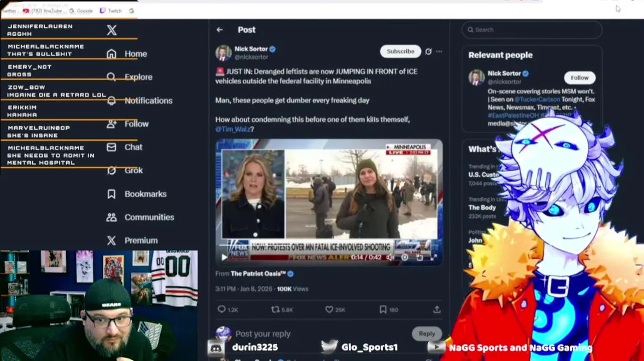Play the Fox News video
This screenshot has height=361, width=644.
(224, 257)
